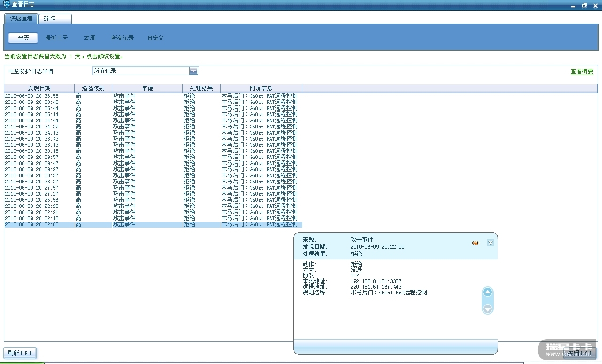Click the down arrow in detail popup

488,309
